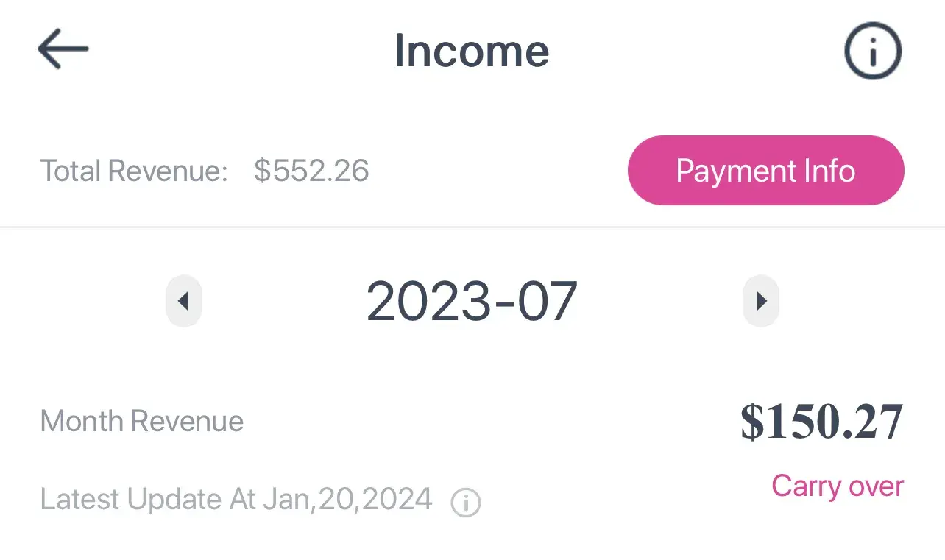Image resolution: width=945 pixels, height=560 pixels.
Task: Click the Carry over link
Action: (837, 486)
